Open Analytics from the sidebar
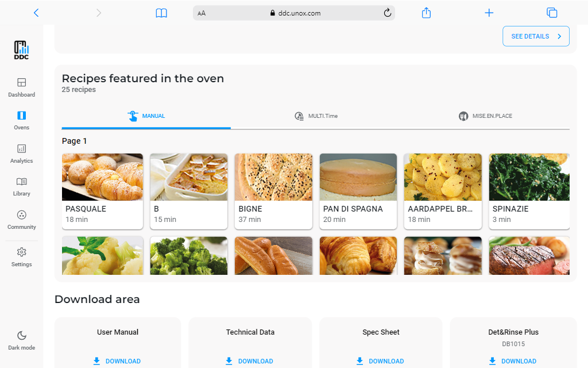 21,154
